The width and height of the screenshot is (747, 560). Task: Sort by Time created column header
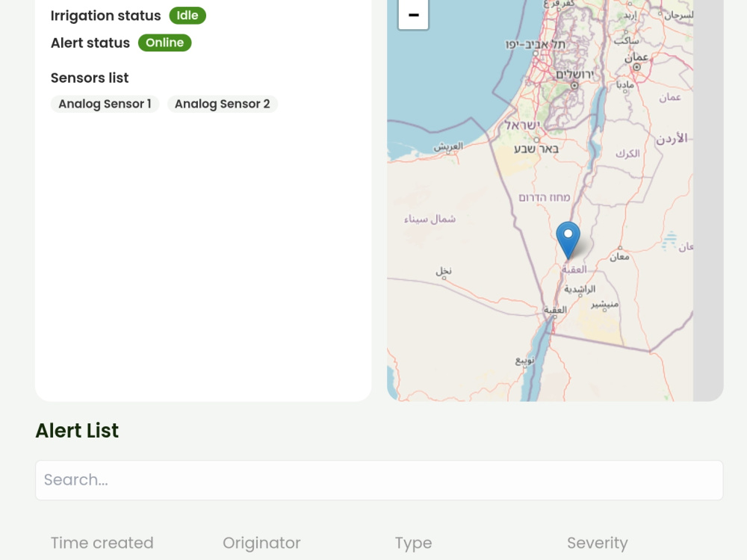102,543
